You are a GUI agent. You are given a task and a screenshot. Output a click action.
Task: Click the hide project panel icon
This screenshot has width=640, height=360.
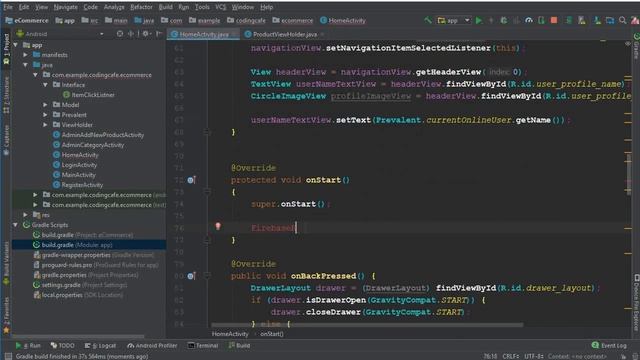click(159, 34)
